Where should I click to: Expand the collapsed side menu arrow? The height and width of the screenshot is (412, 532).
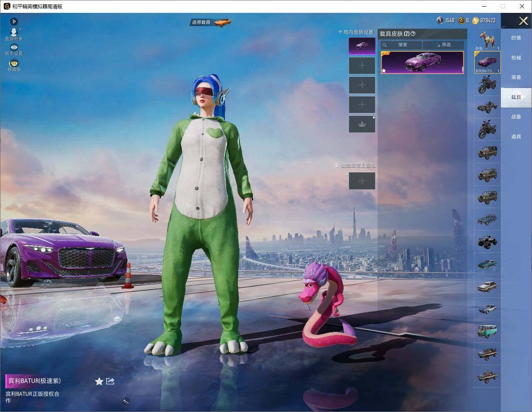click(14, 21)
